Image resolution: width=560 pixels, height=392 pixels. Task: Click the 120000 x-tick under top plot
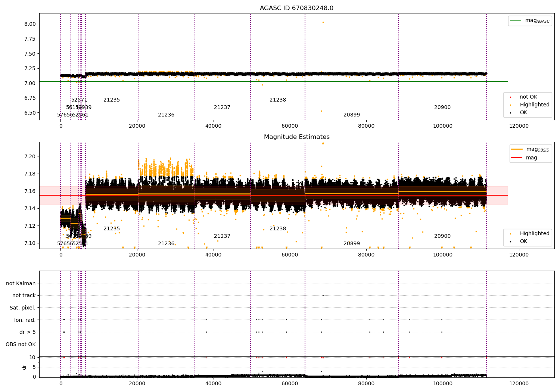pos(519,126)
